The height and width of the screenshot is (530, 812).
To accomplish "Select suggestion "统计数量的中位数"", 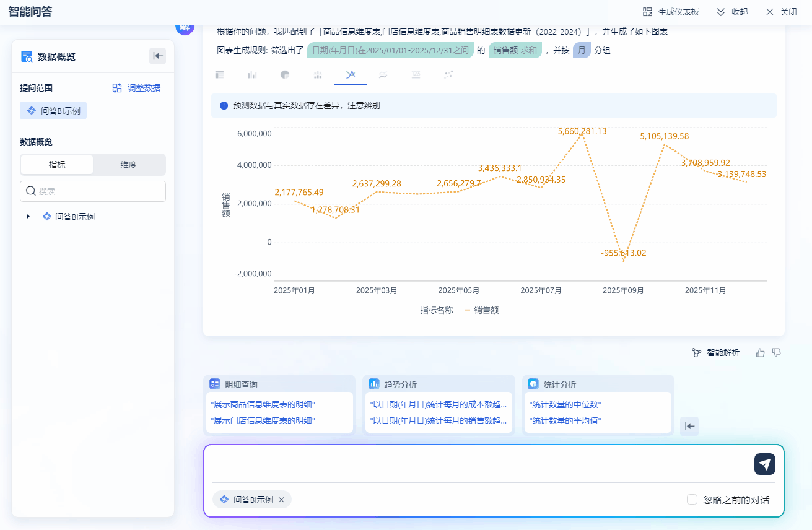I will coord(565,404).
